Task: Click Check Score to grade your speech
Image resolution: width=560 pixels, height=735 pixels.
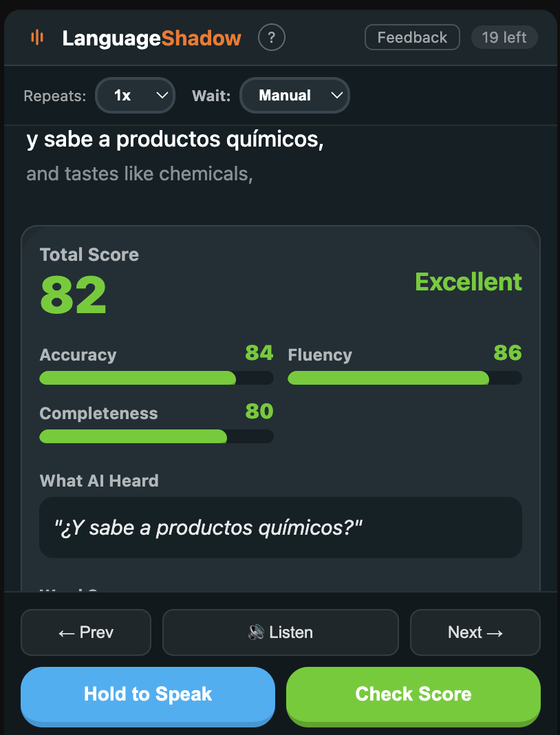Action: coord(413,694)
